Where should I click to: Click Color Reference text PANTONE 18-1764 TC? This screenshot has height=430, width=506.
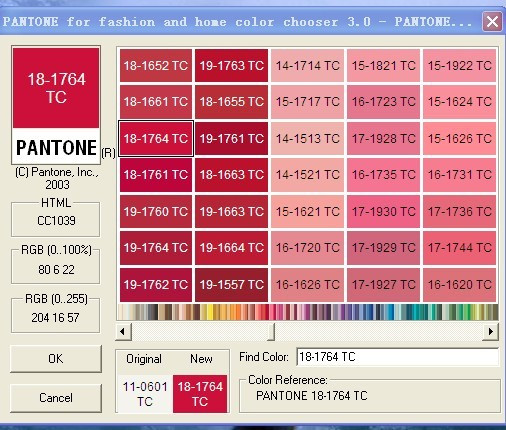tap(311, 396)
